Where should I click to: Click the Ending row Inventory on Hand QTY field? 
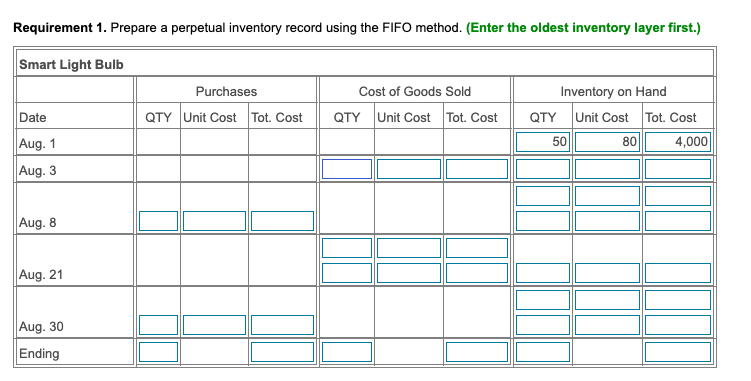pyautogui.click(x=543, y=352)
